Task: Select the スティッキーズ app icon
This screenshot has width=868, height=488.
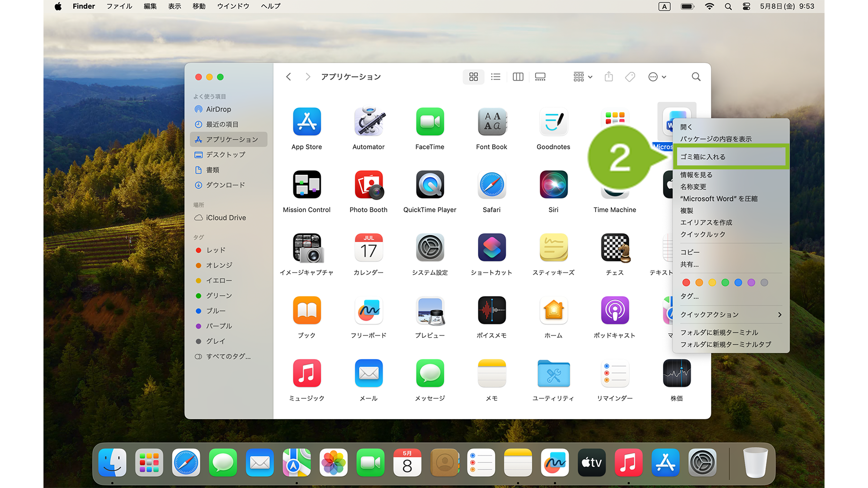Action: coord(554,247)
